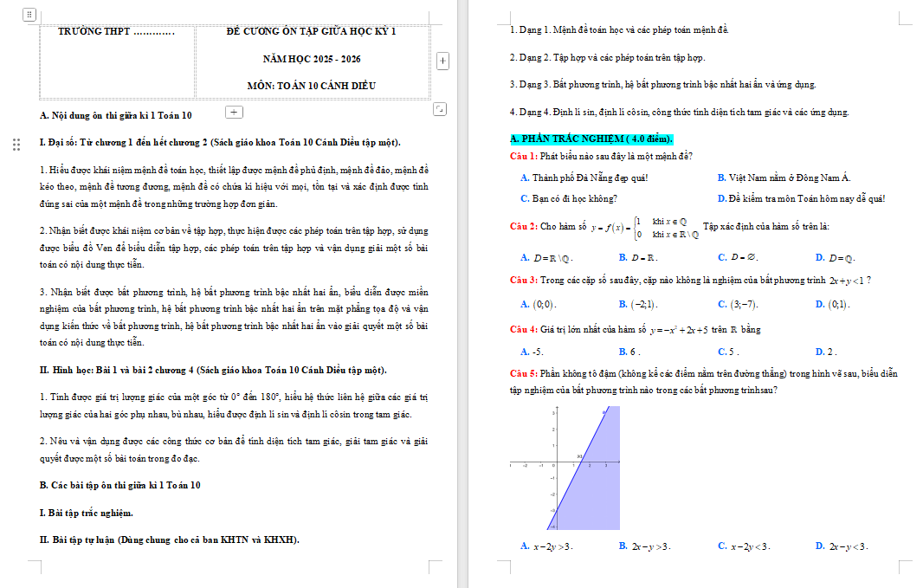Select answer 'D. (0;1)' in Câu 3
The image size is (923, 588).
pyautogui.click(x=833, y=304)
